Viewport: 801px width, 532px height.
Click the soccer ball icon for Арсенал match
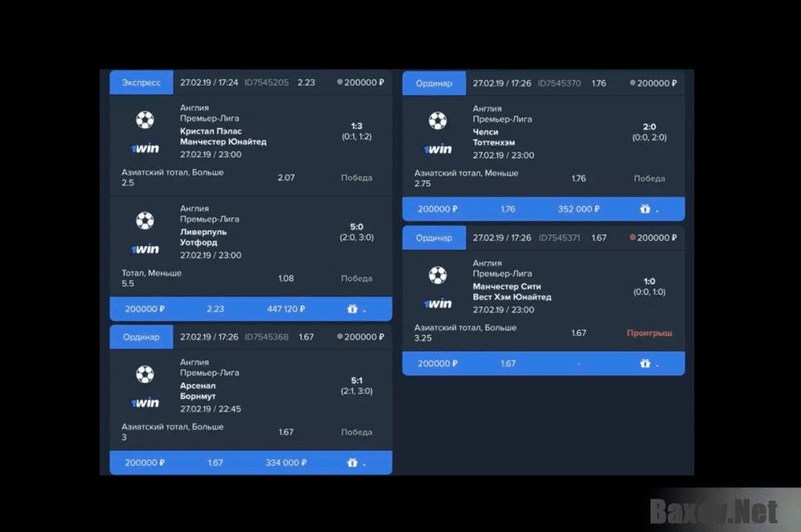[x=145, y=375]
